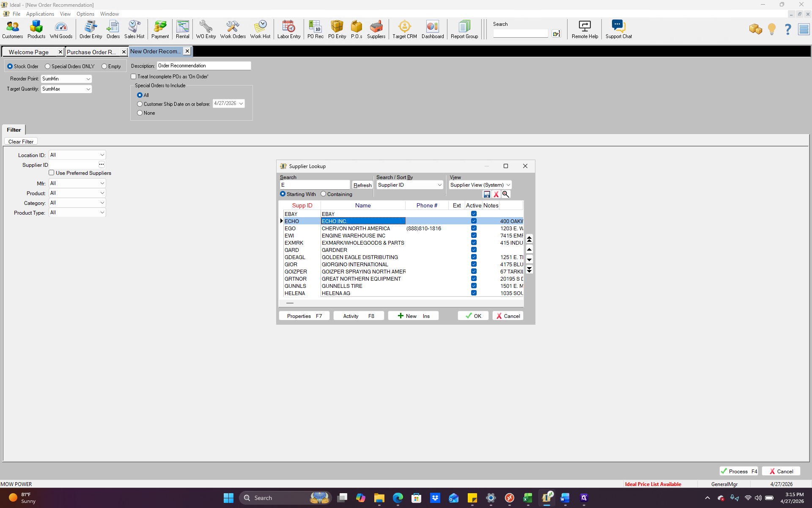Delete the supplier lookup view
The width and height of the screenshot is (812, 508).
[x=496, y=194]
